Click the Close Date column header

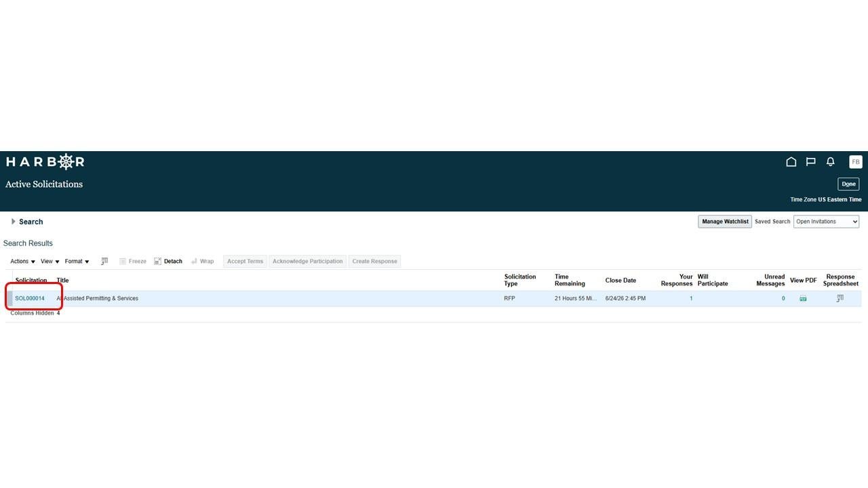click(620, 280)
